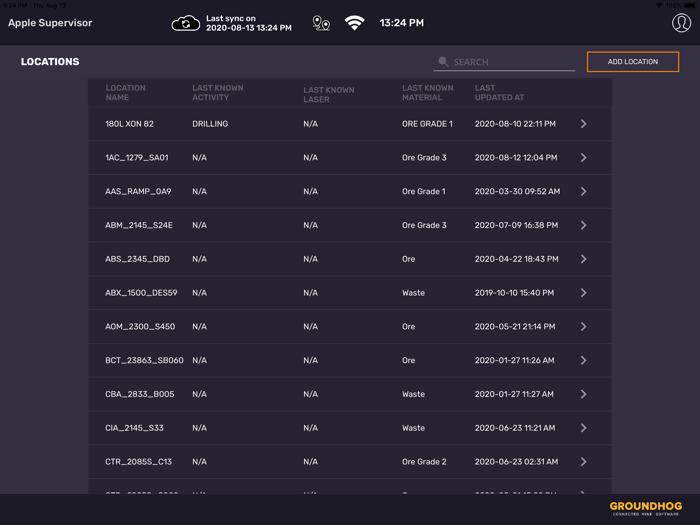The width and height of the screenshot is (700, 525).
Task: Expand the 180L XON 82 row chevron
Action: pos(583,124)
